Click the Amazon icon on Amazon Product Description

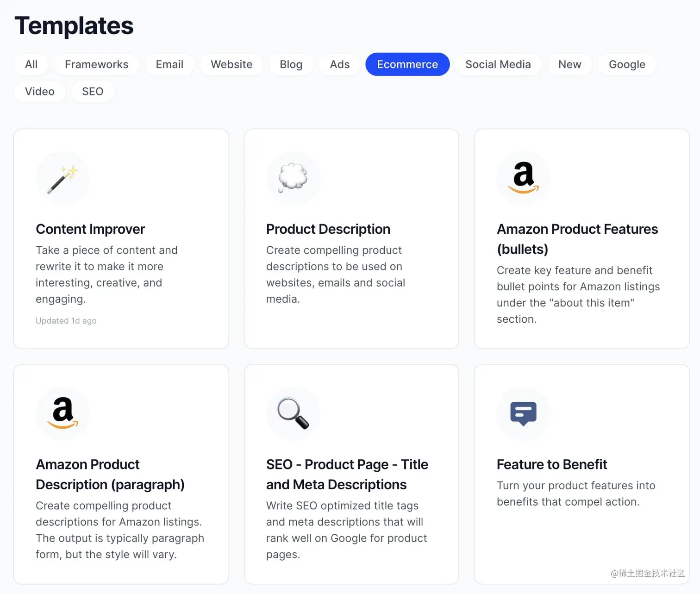[62, 413]
